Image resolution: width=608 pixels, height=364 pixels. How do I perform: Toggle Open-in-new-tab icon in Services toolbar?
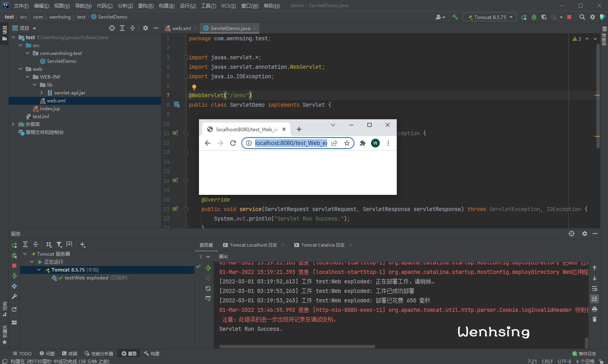click(69, 245)
